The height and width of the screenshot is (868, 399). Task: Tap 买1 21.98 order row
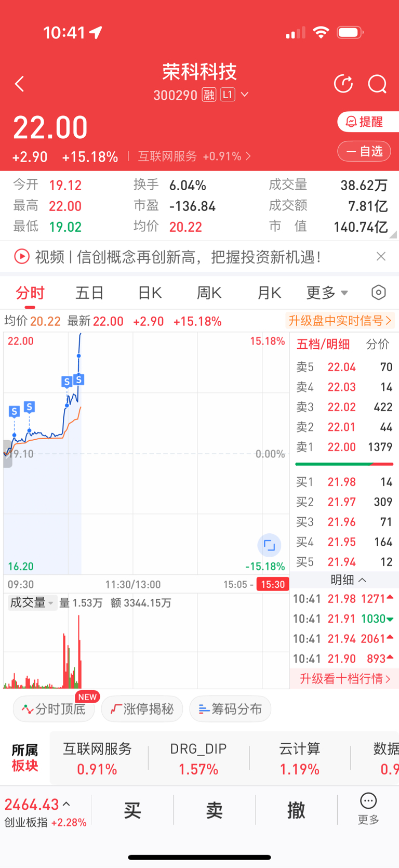tap(344, 482)
